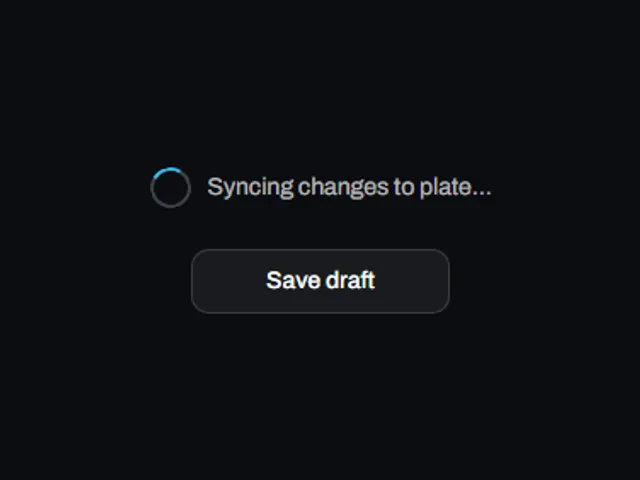Click the Save draft button
The height and width of the screenshot is (480, 640).
[320, 281]
